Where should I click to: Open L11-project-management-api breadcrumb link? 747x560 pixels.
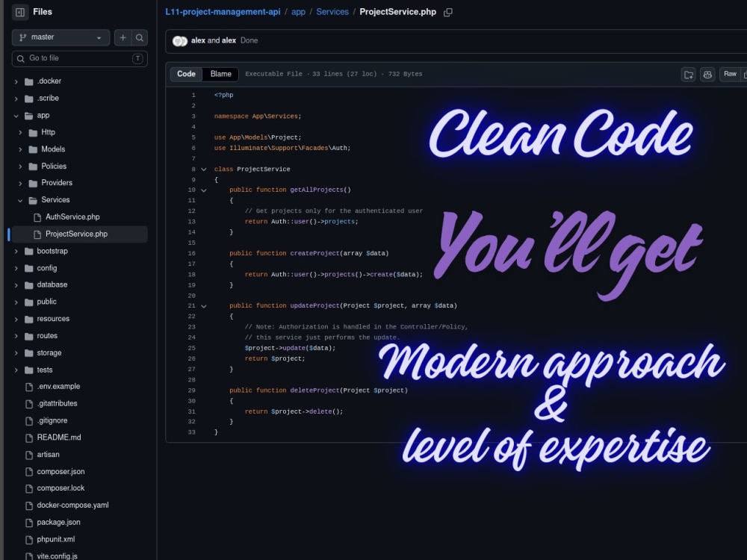coord(223,12)
